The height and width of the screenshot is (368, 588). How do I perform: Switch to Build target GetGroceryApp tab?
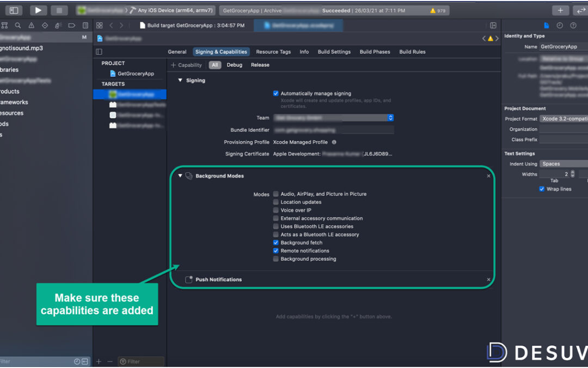pyautogui.click(x=192, y=26)
